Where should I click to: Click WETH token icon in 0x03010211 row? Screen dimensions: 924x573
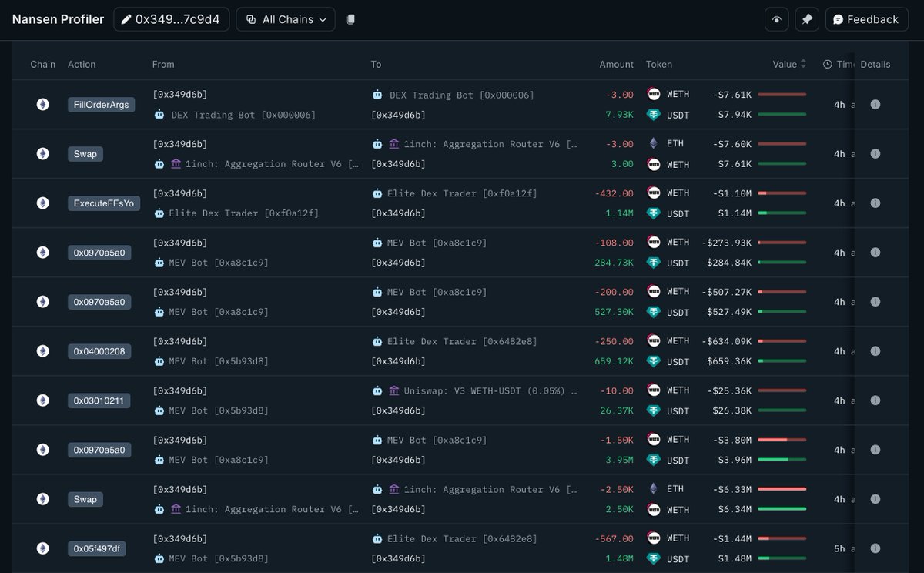click(x=654, y=390)
